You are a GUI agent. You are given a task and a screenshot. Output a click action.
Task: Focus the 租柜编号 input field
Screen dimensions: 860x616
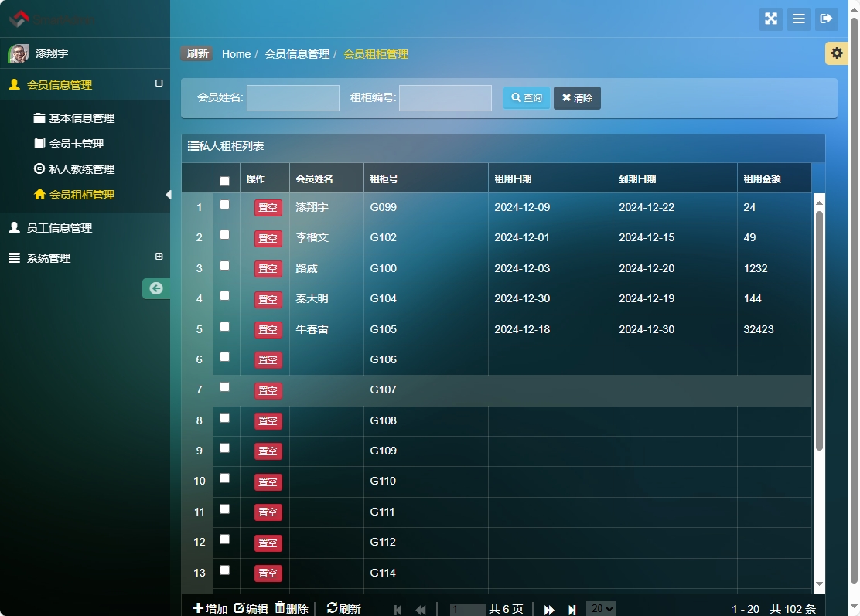[445, 97]
